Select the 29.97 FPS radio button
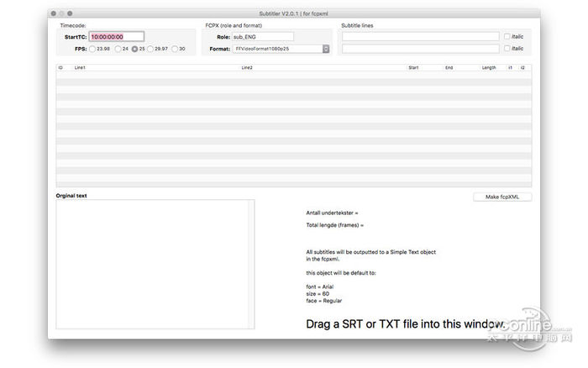This screenshot has height=368, width=588. [x=150, y=49]
